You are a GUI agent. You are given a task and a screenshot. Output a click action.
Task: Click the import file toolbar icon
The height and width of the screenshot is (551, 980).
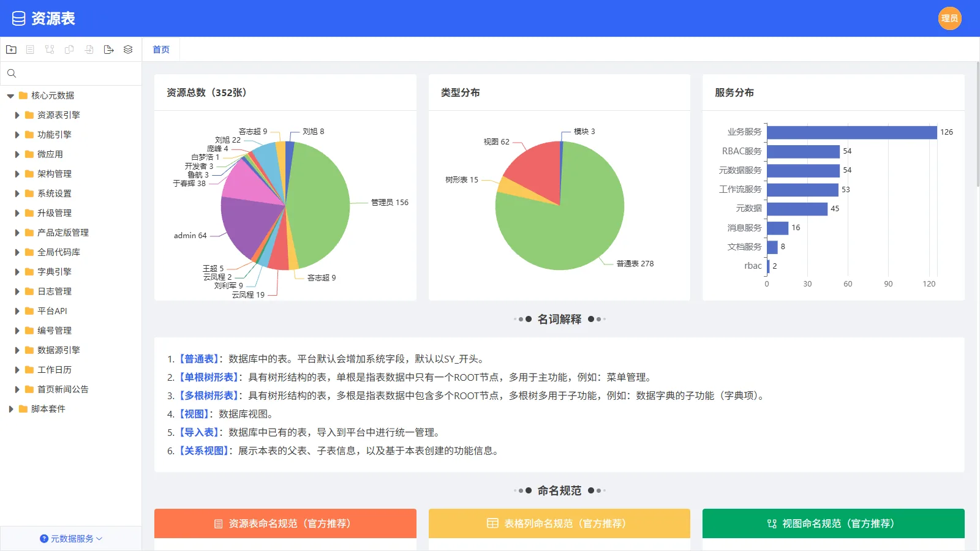point(89,50)
